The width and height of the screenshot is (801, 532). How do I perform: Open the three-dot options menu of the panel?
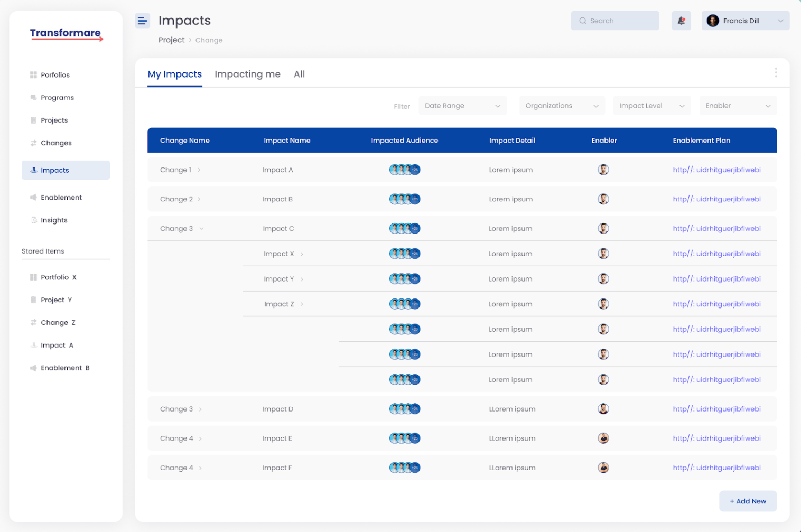pyautogui.click(x=776, y=72)
